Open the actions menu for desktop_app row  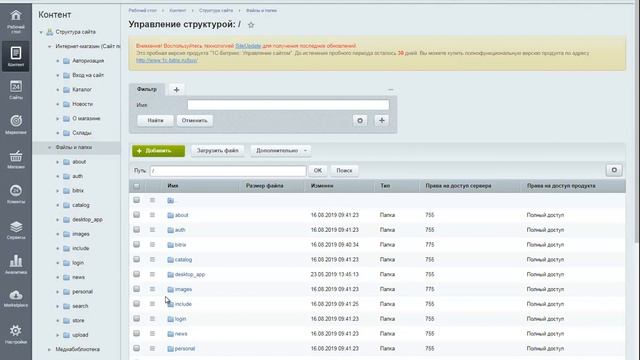pos(152,274)
